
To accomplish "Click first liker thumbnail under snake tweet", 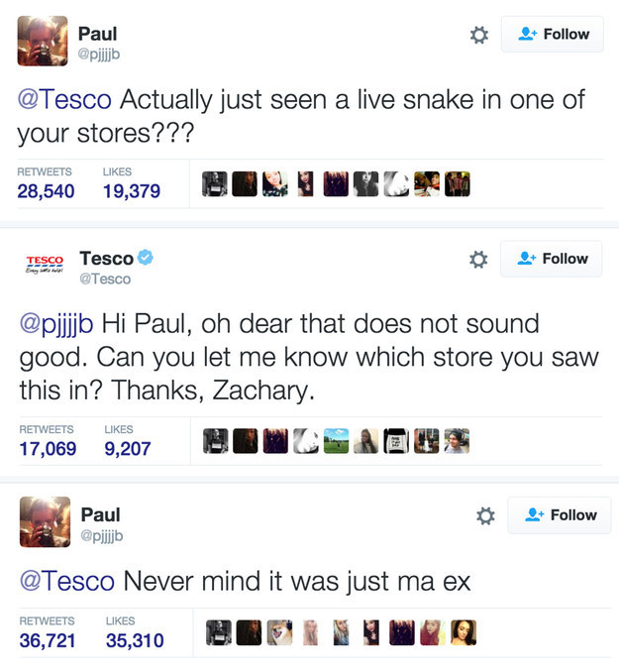I will pyautogui.click(x=215, y=183).
